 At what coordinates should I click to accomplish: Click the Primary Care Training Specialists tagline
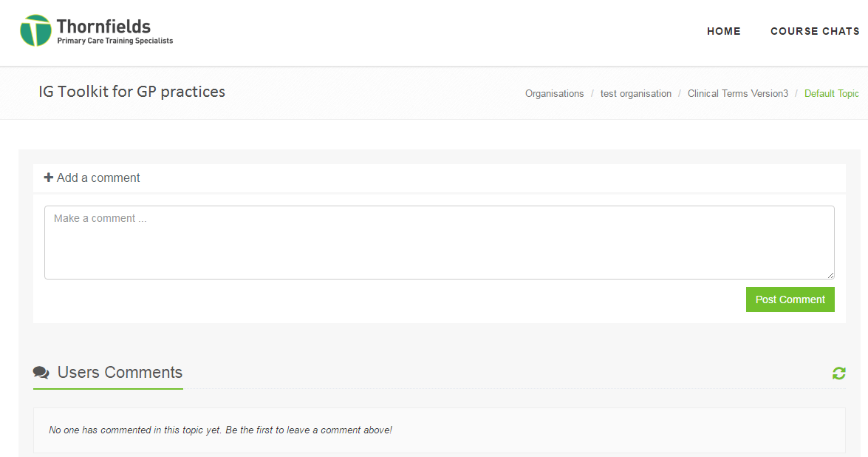(x=115, y=41)
